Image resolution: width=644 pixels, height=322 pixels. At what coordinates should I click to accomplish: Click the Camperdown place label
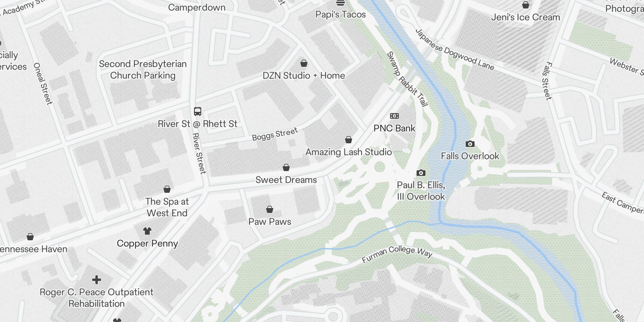tap(197, 7)
